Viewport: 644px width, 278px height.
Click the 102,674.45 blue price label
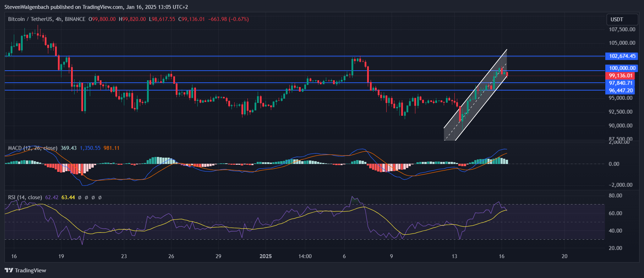622,56
